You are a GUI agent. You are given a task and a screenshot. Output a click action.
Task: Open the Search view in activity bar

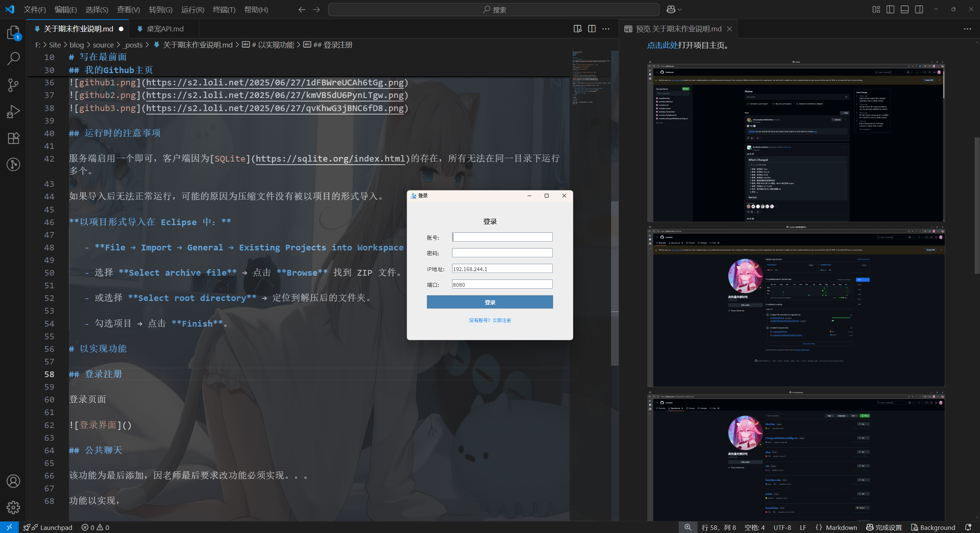(13, 59)
